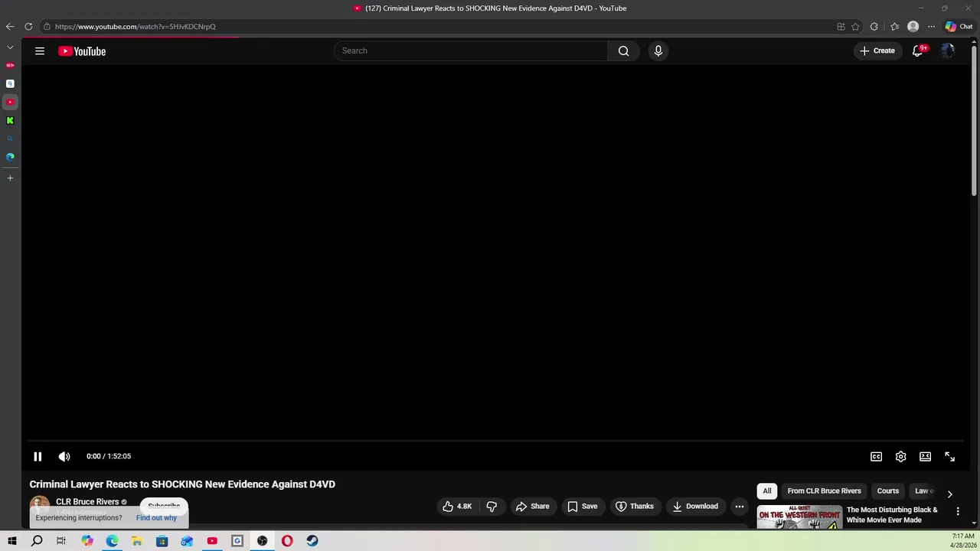Screen dimensions: 980x551
Task: Open the split screen apps icon in address bar
Action: pos(841,26)
